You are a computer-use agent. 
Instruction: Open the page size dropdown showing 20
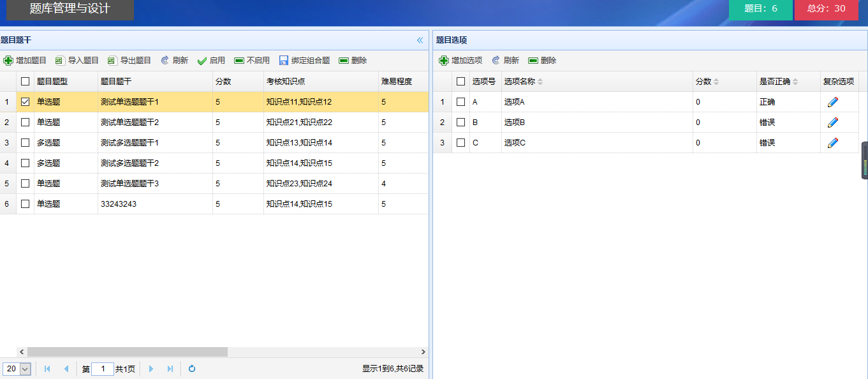17,369
